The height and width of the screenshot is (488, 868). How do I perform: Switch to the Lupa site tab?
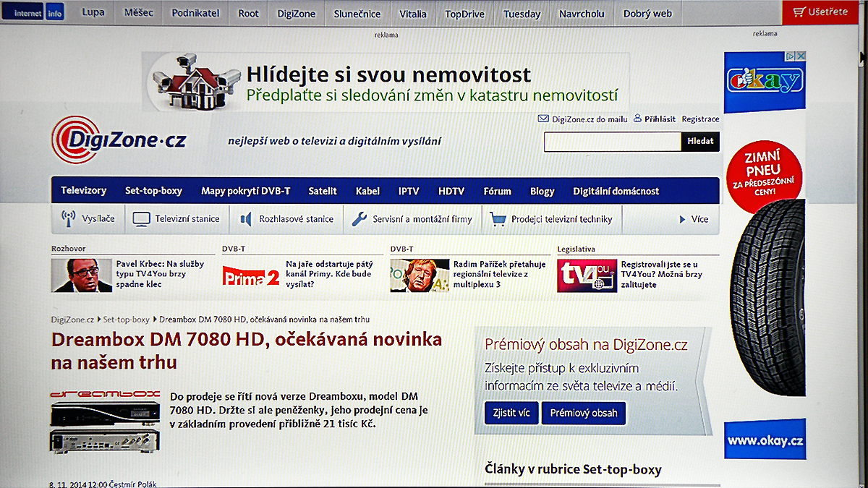[93, 13]
